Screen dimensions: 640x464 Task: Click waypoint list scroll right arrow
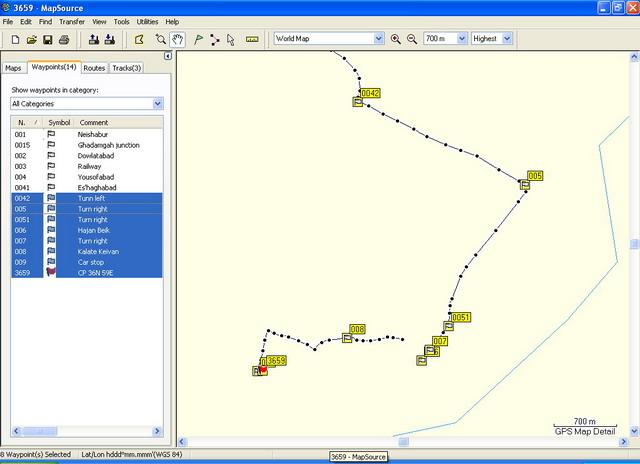(157, 431)
